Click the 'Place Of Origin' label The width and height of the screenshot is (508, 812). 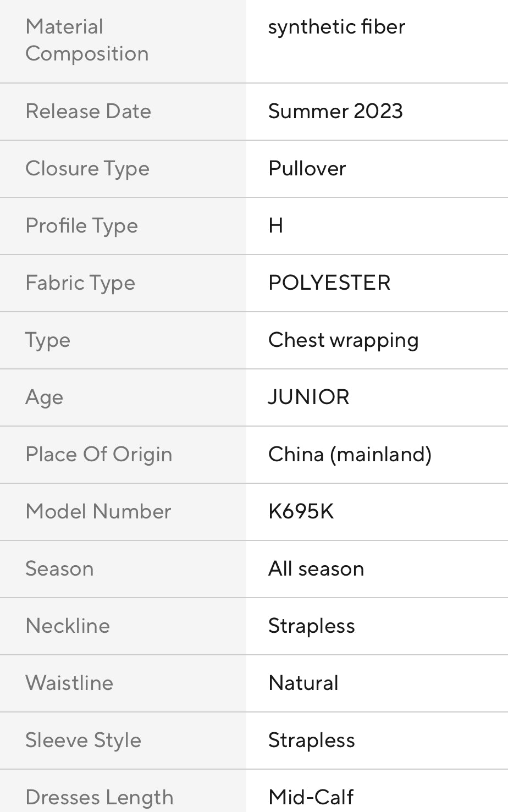[x=99, y=455]
